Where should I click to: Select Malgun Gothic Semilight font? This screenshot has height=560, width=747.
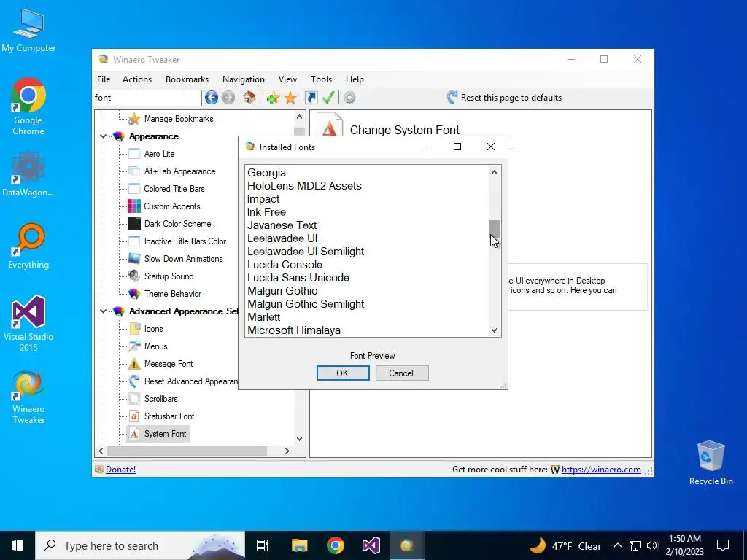(367, 304)
